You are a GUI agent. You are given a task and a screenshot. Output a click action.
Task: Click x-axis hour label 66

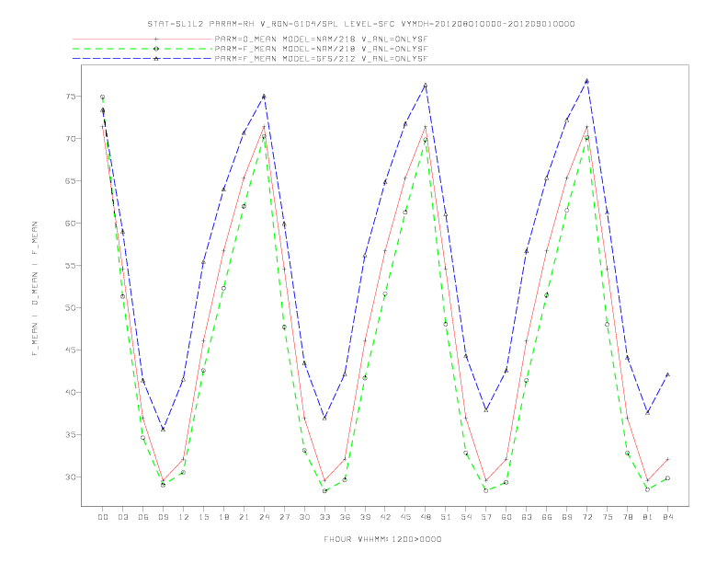[547, 517]
